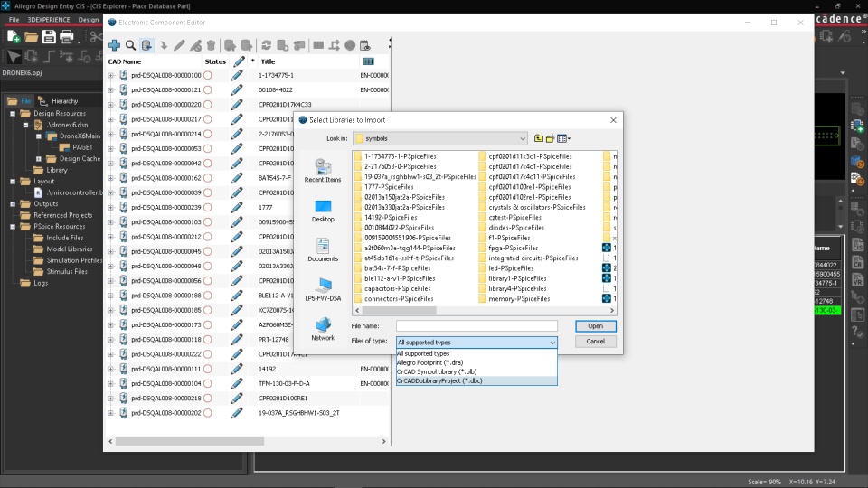This screenshot has width=868, height=488.
Task: Click Save disk icon in main toolbar
Action: tap(49, 37)
